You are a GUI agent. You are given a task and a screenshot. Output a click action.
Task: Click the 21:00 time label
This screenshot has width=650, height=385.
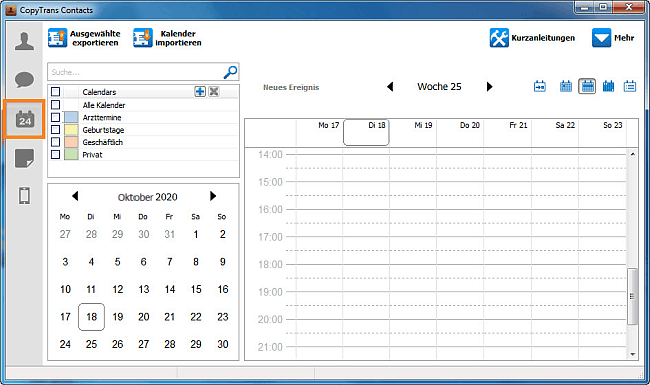coord(270,347)
